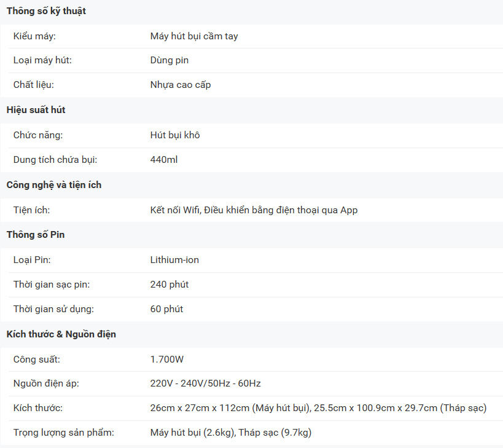This screenshot has height=448, width=503.
Task: Select the 1.700W power value
Action: [x=167, y=359]
